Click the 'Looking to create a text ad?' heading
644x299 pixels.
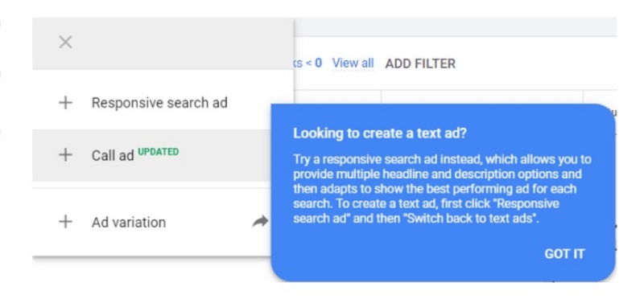(380, 133)
